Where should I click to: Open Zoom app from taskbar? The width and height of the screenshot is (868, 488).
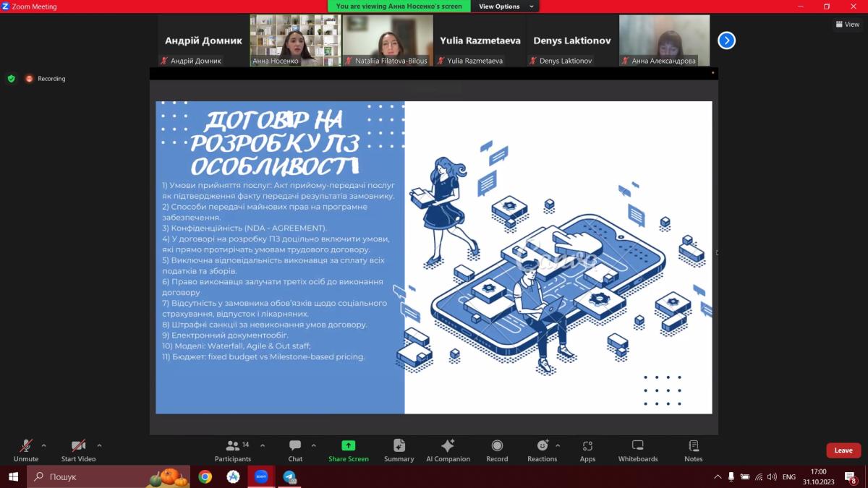point(261,477)
